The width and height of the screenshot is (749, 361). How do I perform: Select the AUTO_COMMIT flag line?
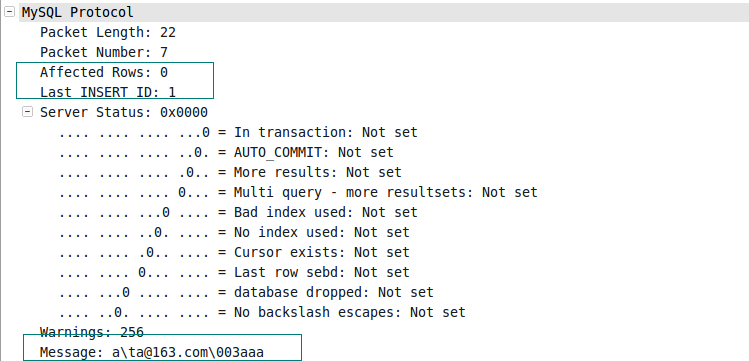tap(226, 152)
